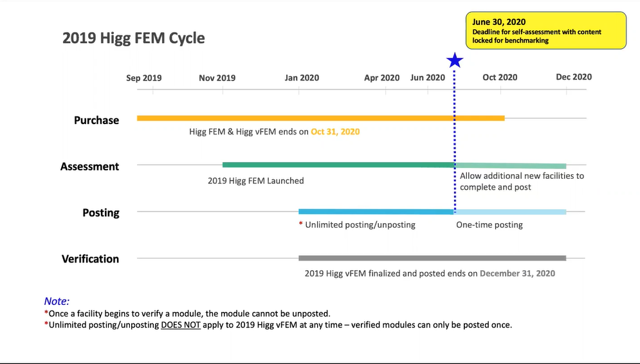Click the Dec 2020 timeline label
Screen dimensions: 640x364
(x=574, y=77)
